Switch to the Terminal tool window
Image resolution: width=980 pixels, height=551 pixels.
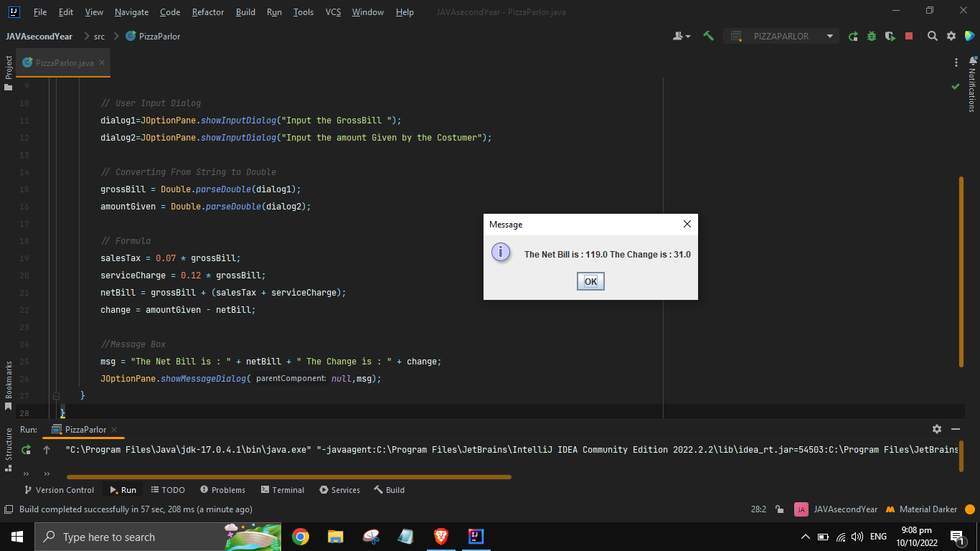click(x=282, y=490)
